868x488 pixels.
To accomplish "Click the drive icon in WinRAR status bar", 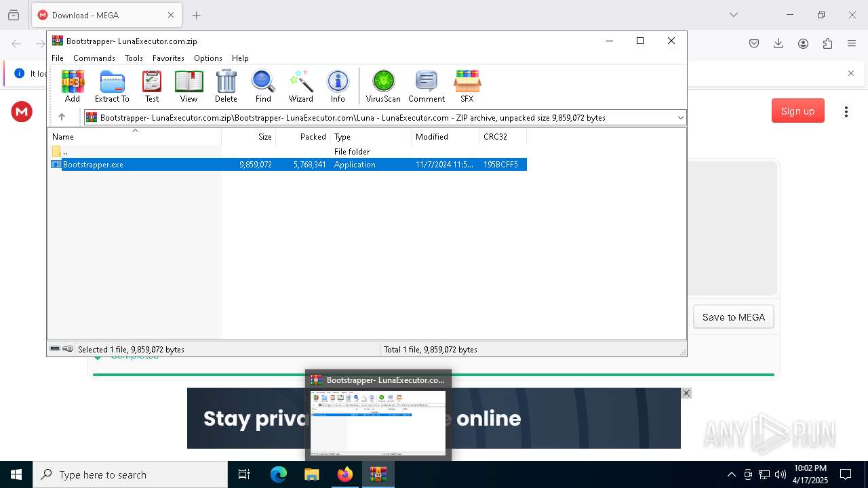I will click(55, 349).
